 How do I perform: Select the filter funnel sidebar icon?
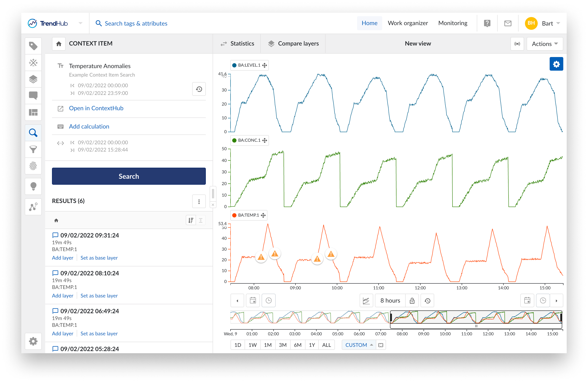pos(33,149)
